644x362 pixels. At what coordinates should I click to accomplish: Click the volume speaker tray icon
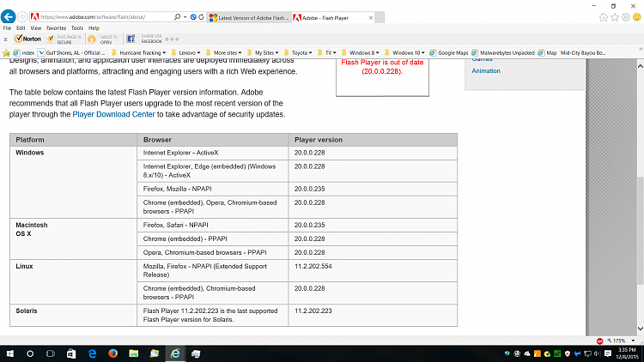pyautogui.click(x=597, y=353)
